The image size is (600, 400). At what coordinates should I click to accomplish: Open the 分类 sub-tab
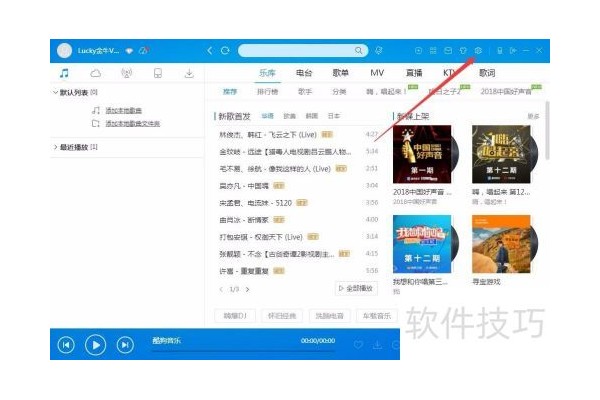click(x=339, y=91)
